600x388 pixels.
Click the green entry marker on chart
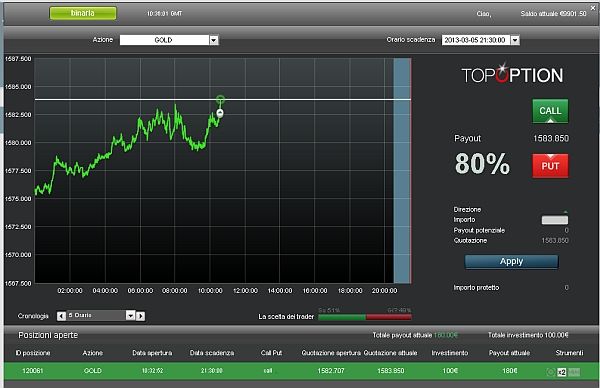tap(220, 100)
